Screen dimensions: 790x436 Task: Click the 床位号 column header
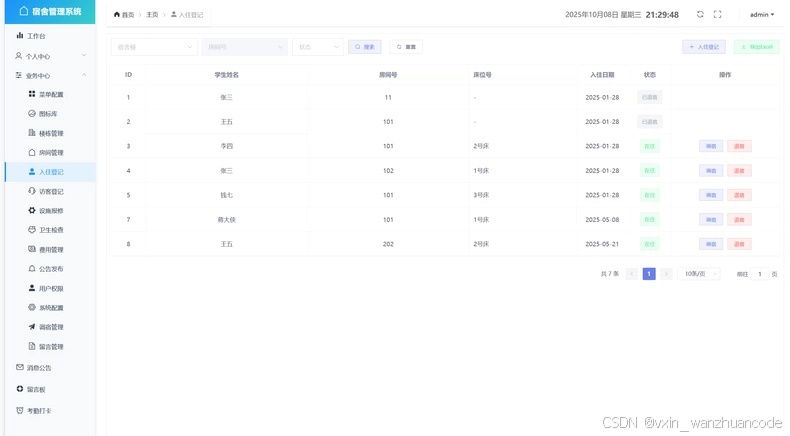[x=482, y=75]
